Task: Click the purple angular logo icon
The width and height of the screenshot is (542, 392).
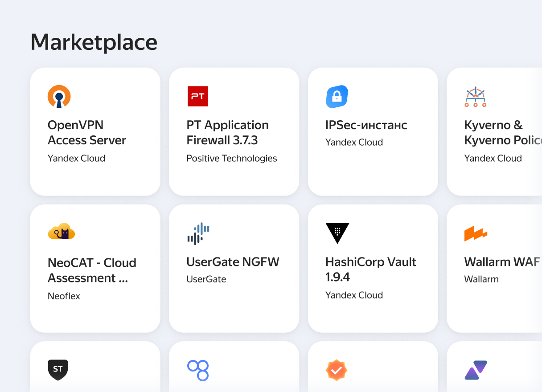Action: (x=476, y=370)
